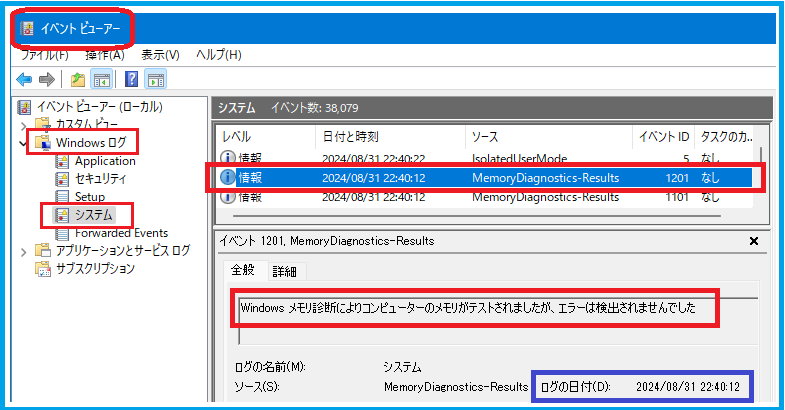Click the Windows メモリ診断 description text
This screenshot has height=410, width=785.
point(468,307)
